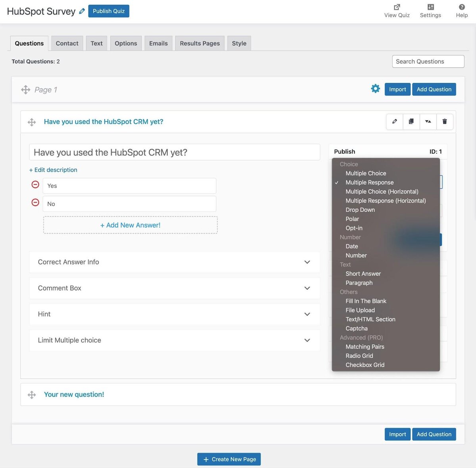Choose Multiple Response (Horizontal) option
Image resolution: width=476 pixels, height=468 pixels.
tap(386, 201)
